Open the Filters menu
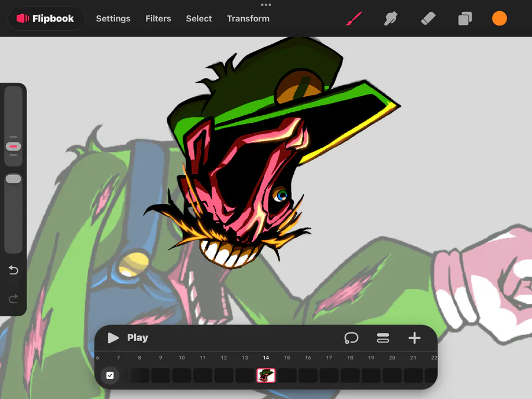This screenshot has width=532, height=399. 158,19
